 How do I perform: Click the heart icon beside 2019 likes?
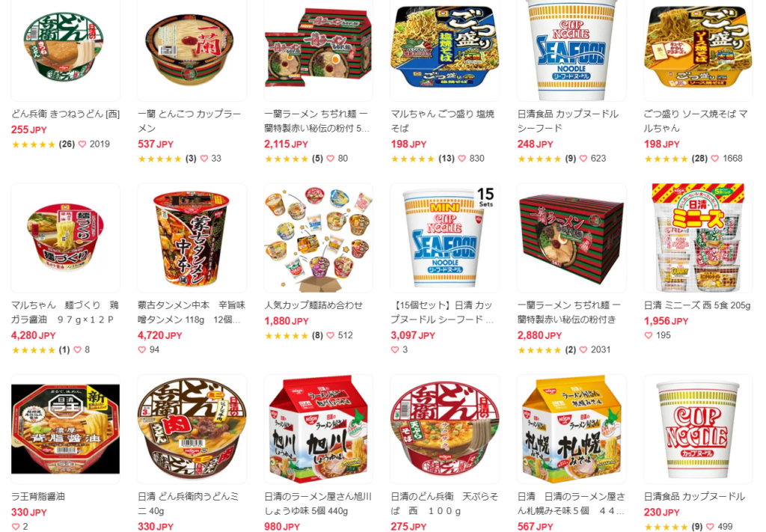coord(82,144)
